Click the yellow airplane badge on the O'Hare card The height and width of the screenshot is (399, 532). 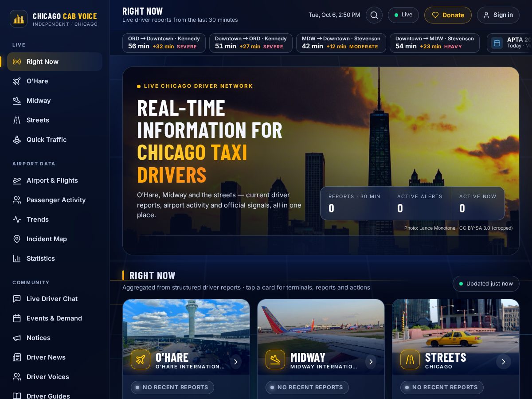tap(141, 360)
